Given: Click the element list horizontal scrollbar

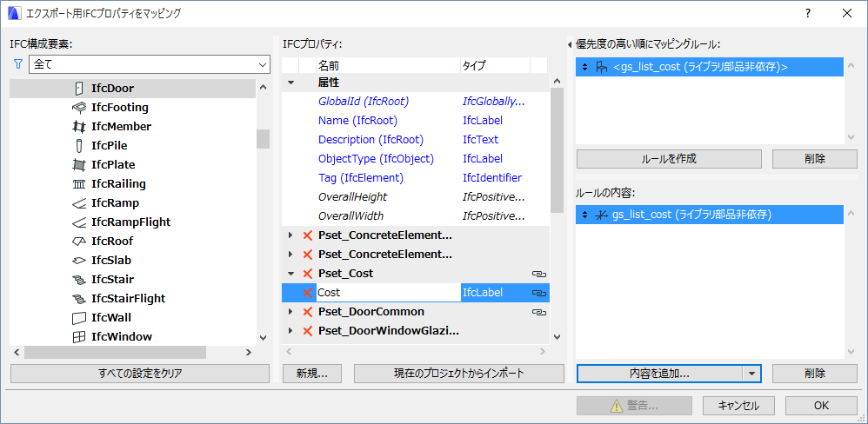Looking at the screenshot, I should coord(115,352).
